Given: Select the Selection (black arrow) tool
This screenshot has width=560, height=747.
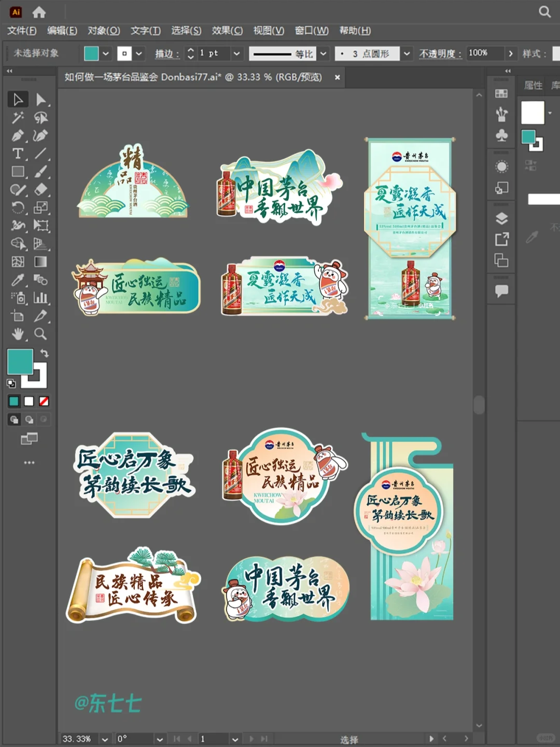Looking at the screenshot, I should 18,99.
